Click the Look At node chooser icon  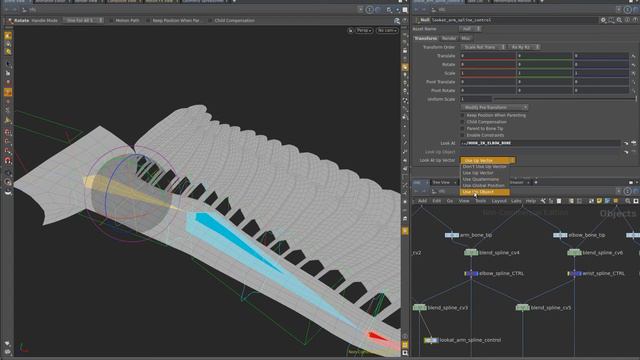coord(633,143)
